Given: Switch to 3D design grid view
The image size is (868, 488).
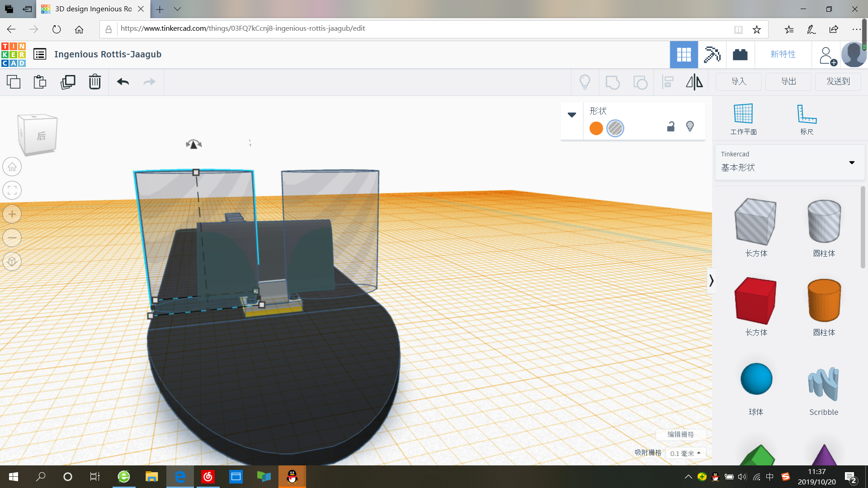Looking at the screenshot, I should 684,55.
